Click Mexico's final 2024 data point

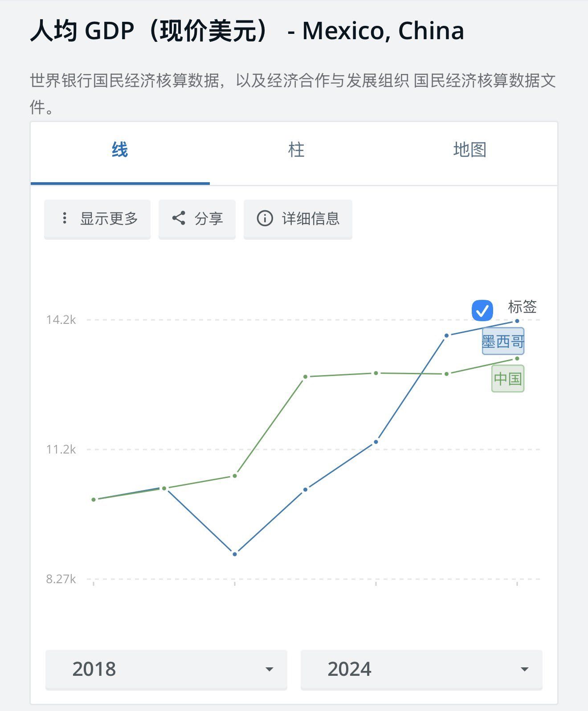tap(517, 321)
